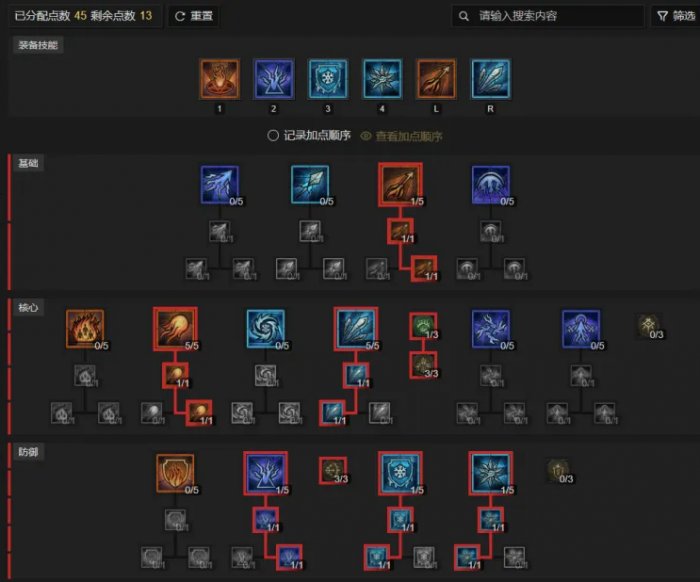The height and width of the screenshot is (582, 700).
Task: Select the 防御 skill section label
Action: tap(28, 452)
